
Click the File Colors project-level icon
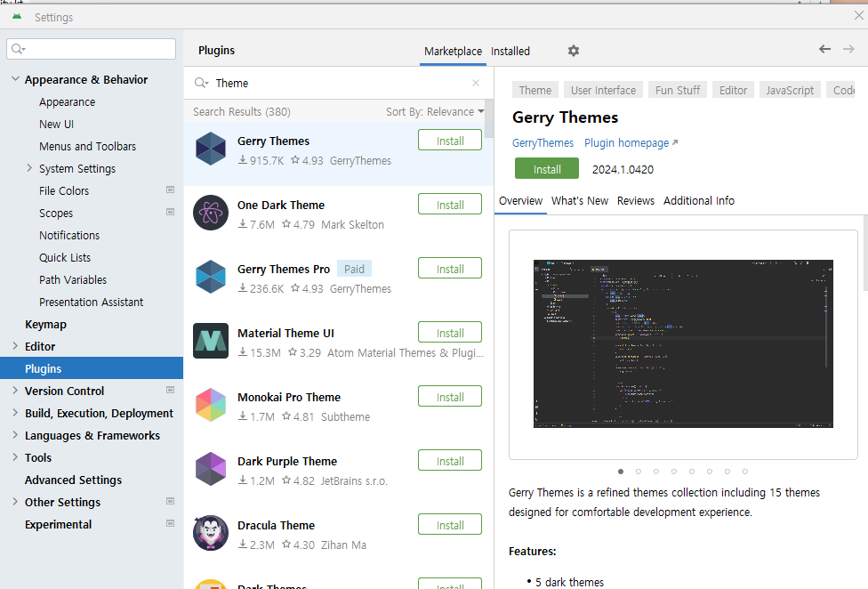171,190
